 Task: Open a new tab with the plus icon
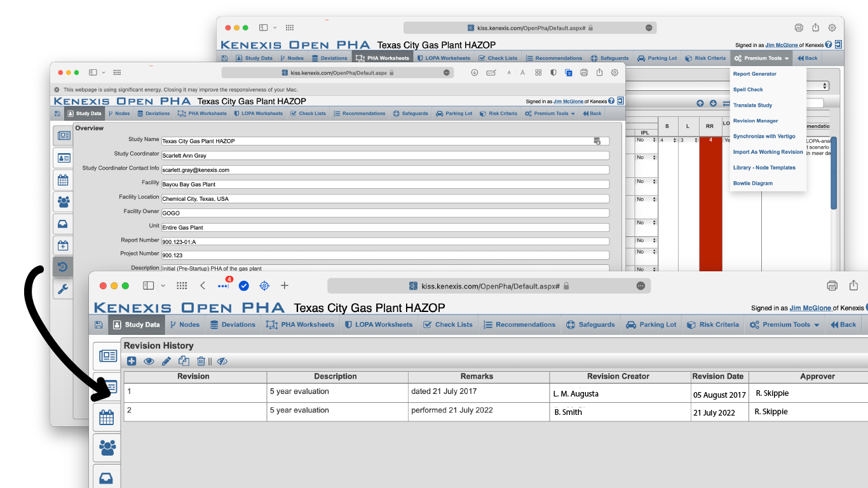pos(285,286)
